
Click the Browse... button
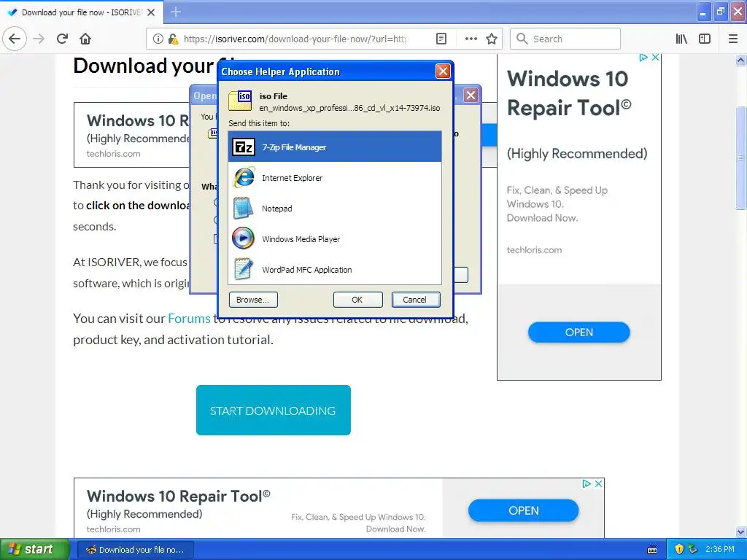click(253, 300)
